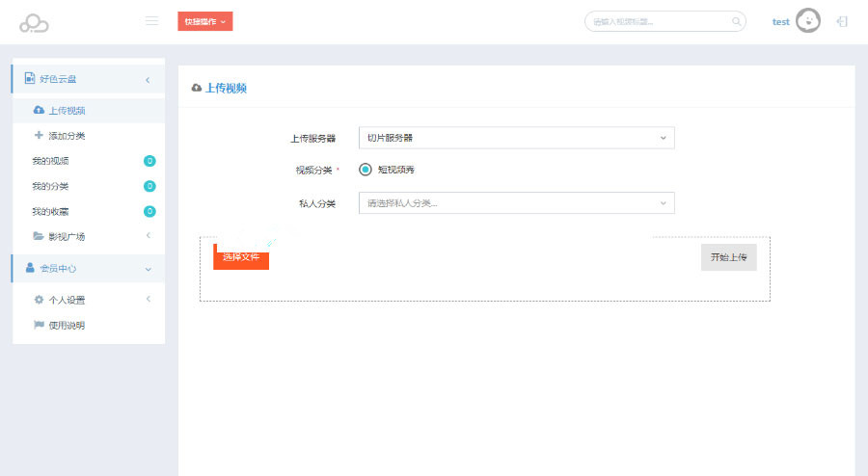Toggle the hamburger sidebar menu icon
The width and height of the screenshot is (868, 476).
(x=151, y=20)
